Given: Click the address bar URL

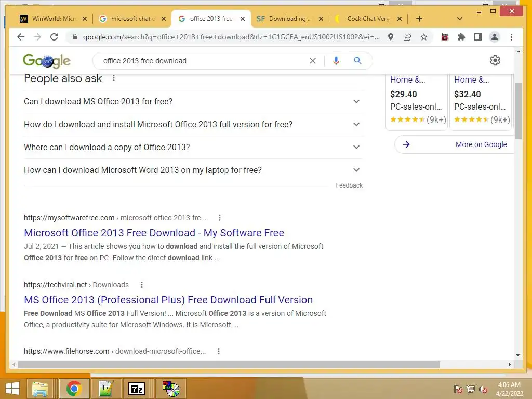Looking at the screenshot, I should pyautogui.click(x=231, y=37).
